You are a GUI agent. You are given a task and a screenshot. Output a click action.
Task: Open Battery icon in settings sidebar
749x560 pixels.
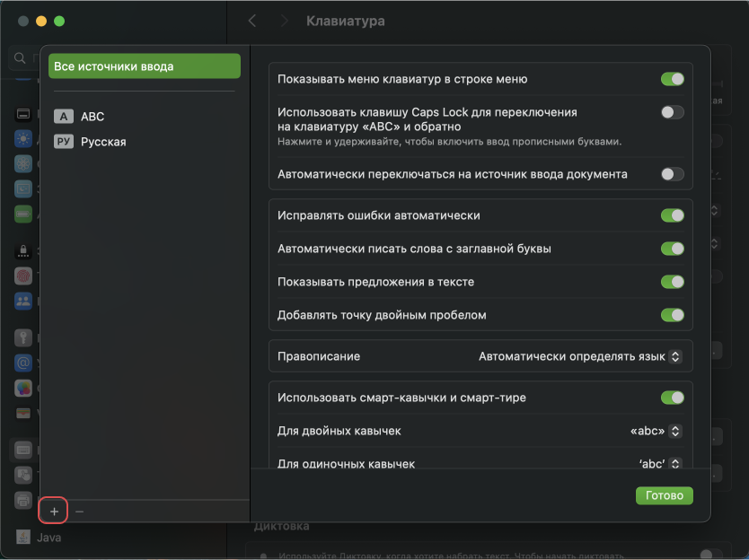(x=23, y=214)
